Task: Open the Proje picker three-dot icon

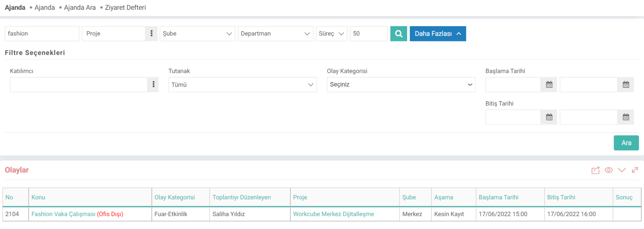Action: click(151, 34)
